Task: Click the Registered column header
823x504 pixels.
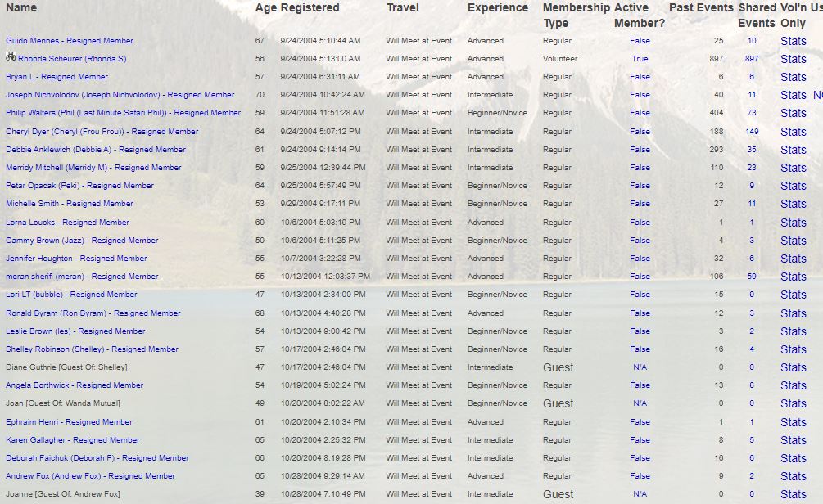Action: pos(310,8)
